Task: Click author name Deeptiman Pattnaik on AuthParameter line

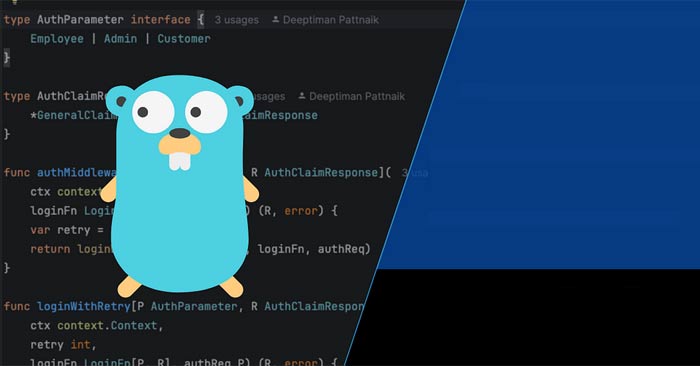Action: 331,20
